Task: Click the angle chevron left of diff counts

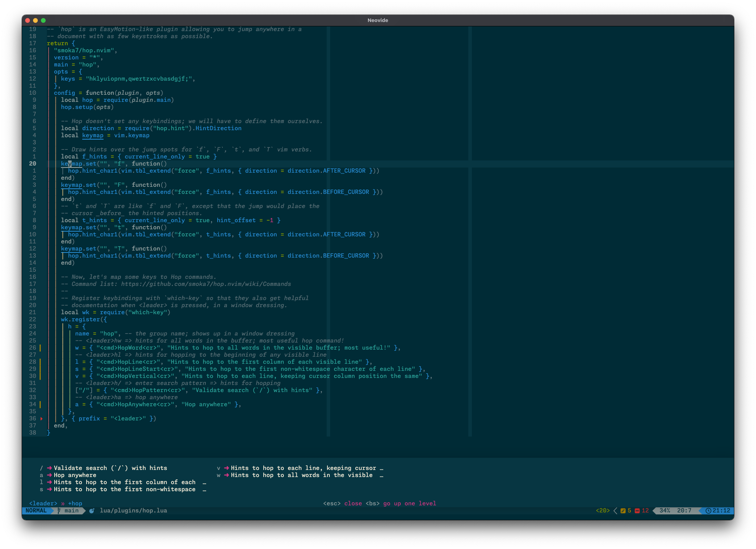Action: (615, 510)
